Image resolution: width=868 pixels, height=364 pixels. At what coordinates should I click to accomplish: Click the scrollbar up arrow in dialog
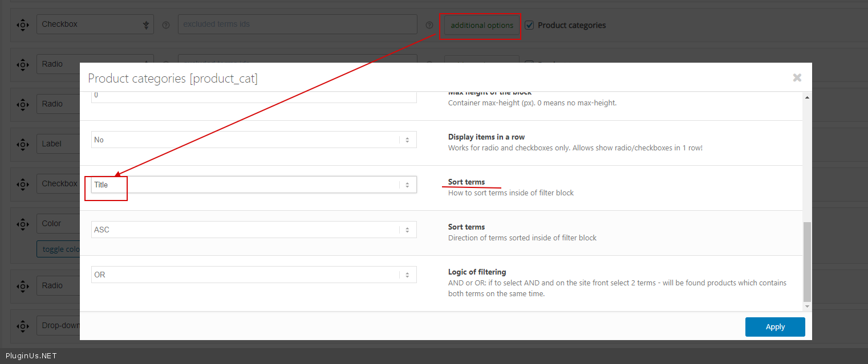click(806, 98)
